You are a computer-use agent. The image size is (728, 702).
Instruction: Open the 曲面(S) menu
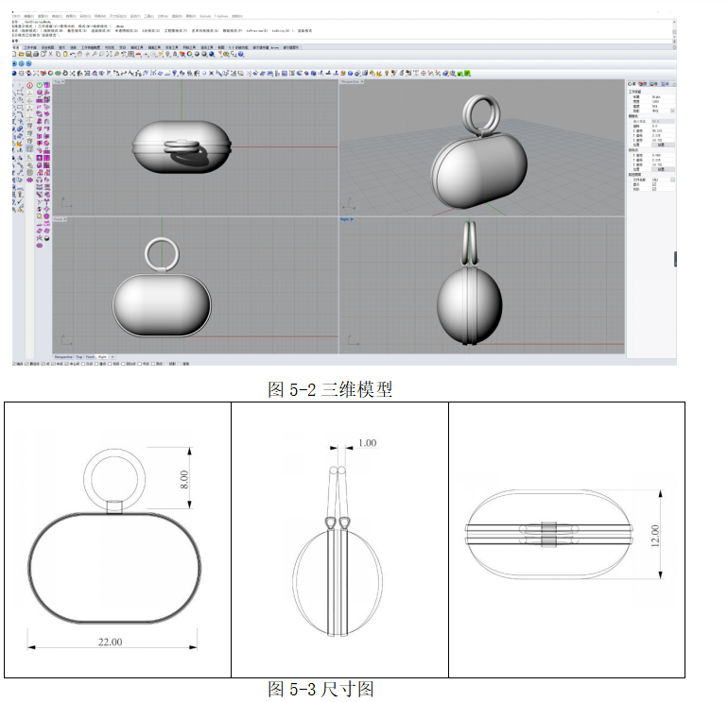[x=71, y=16]
